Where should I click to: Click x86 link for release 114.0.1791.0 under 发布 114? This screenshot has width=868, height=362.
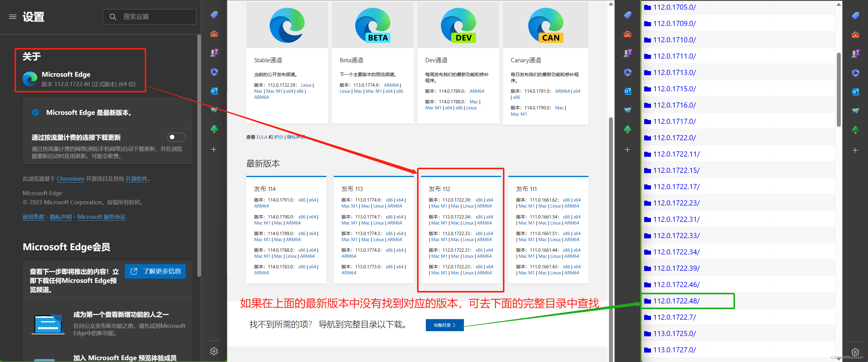point(302,200)
